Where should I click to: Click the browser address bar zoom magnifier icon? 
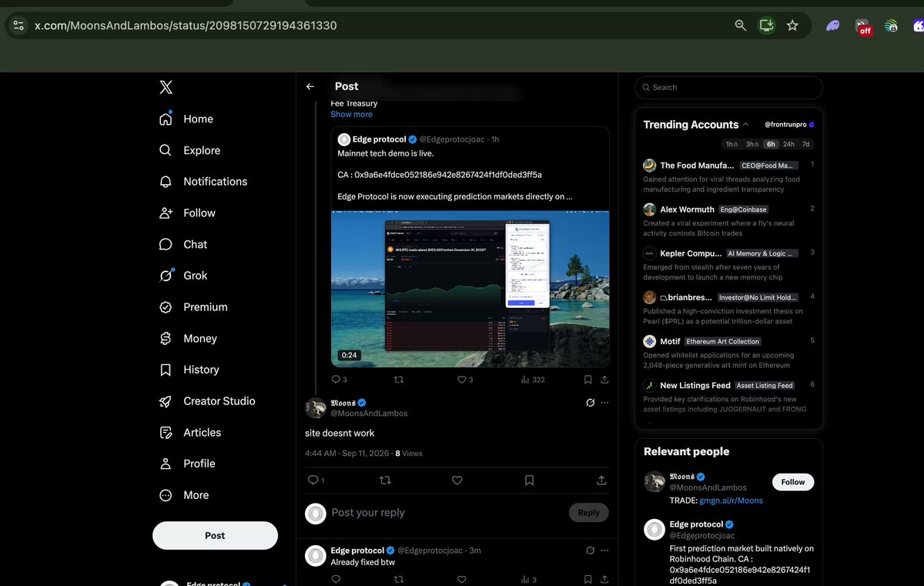[x=741, y=25]
